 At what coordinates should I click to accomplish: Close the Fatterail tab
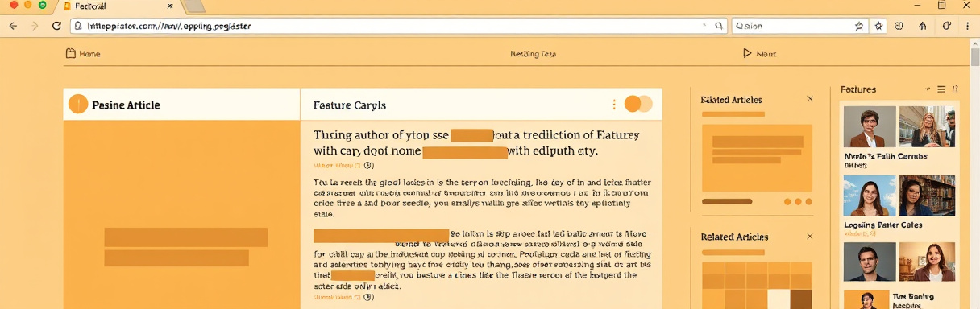pyautogui.click(x=170, y=6)
